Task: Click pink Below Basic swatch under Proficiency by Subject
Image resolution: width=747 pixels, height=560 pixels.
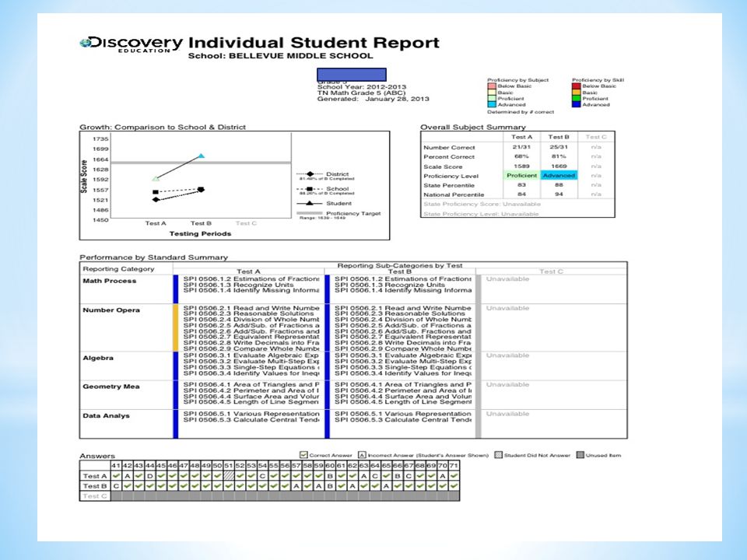Action: [x=492, y=86]
